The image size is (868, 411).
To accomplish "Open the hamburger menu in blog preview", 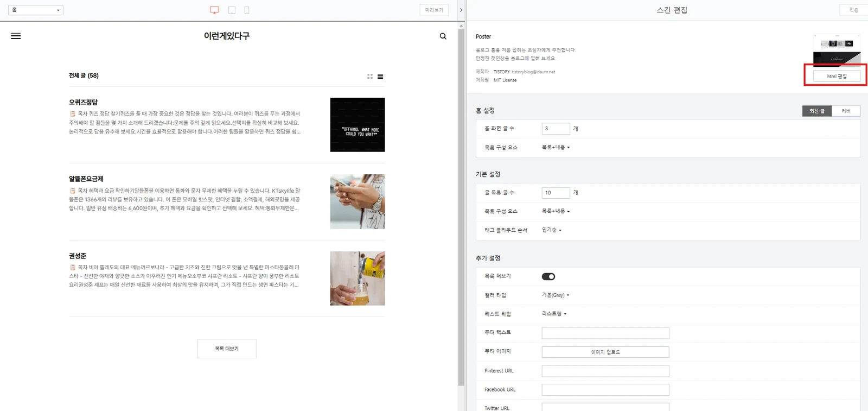I will 16,36.
